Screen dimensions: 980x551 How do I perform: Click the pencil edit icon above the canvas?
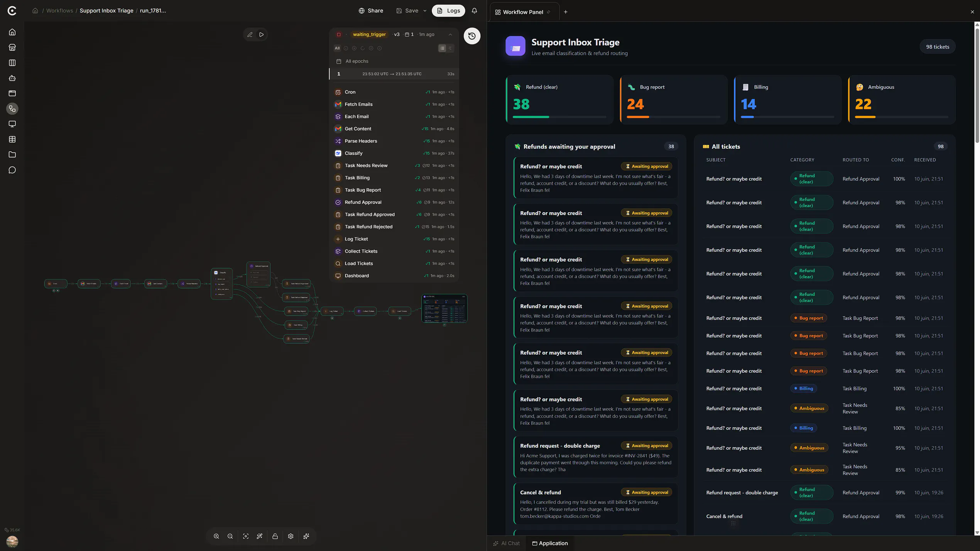[x=250, y=35]
